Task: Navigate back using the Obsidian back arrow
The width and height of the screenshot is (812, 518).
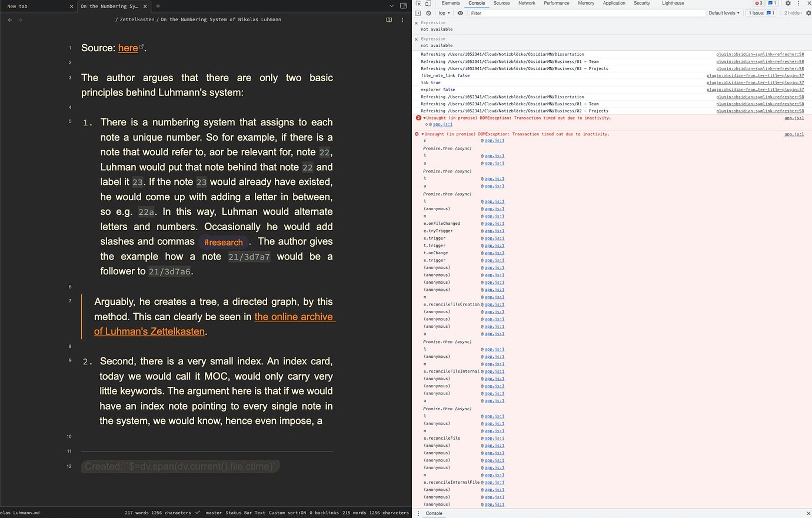Action: [x=9, y=19]
